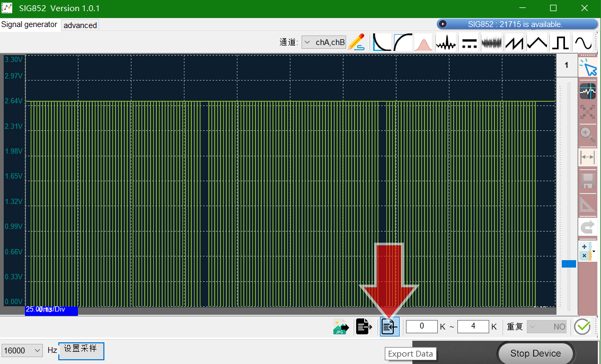Save waveform as JPG image icon
Screen dimensions: 601x364
[x=341, y=327]
